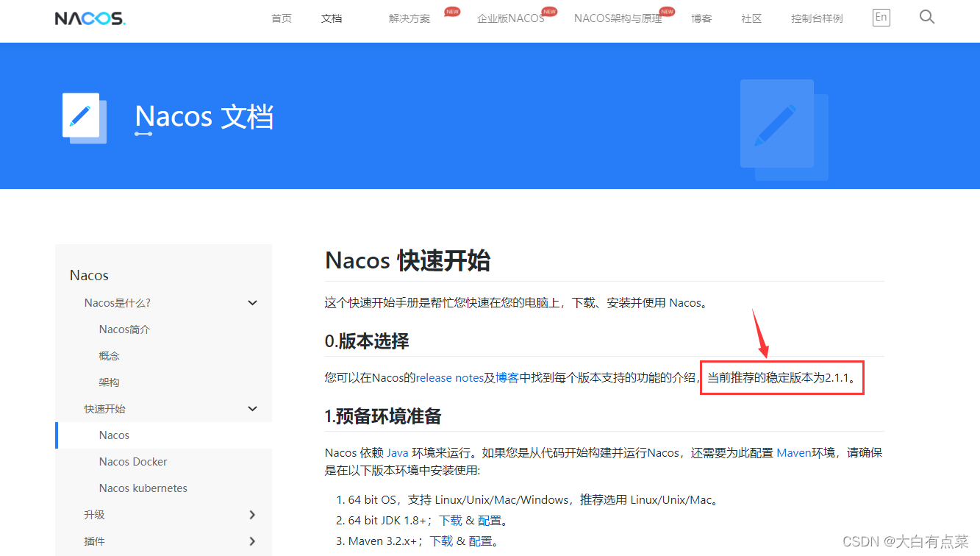The image size is (980, 556).
Task: Click 下载 link for JDK 1.8+
Action: click(x=451, y=521)
